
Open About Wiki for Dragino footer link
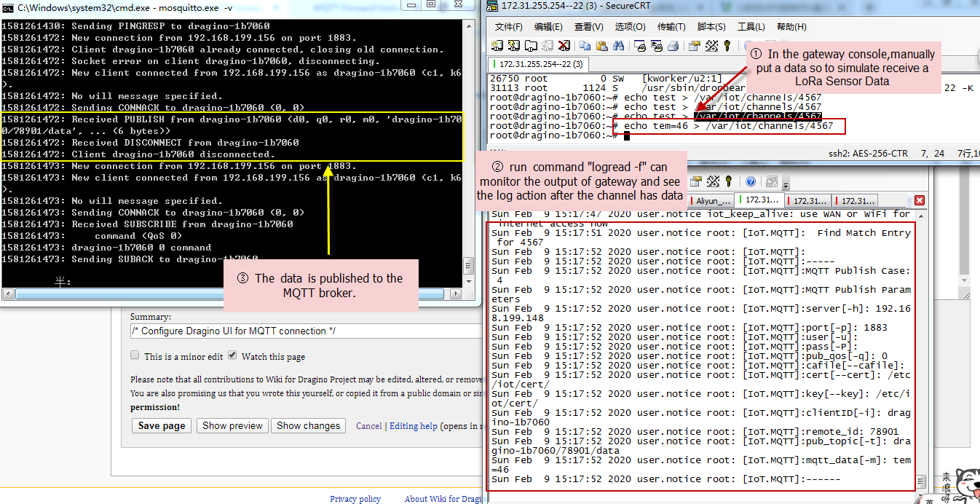point(443,499)
